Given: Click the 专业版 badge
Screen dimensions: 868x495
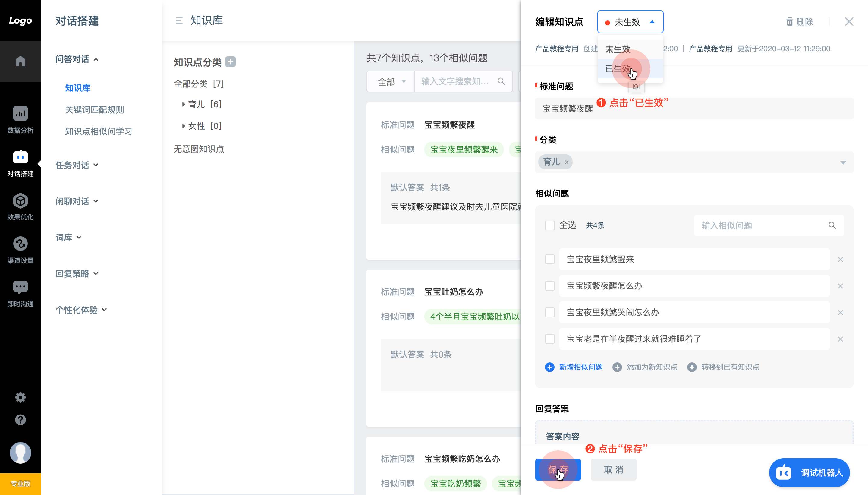Looking at the screenshot, I should click(20, 484).
